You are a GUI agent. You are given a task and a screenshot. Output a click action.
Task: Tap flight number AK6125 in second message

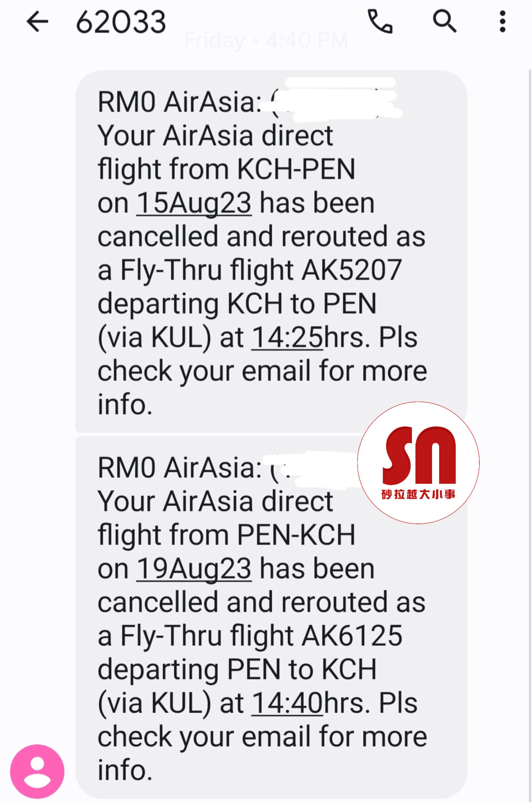click(352, 636)
